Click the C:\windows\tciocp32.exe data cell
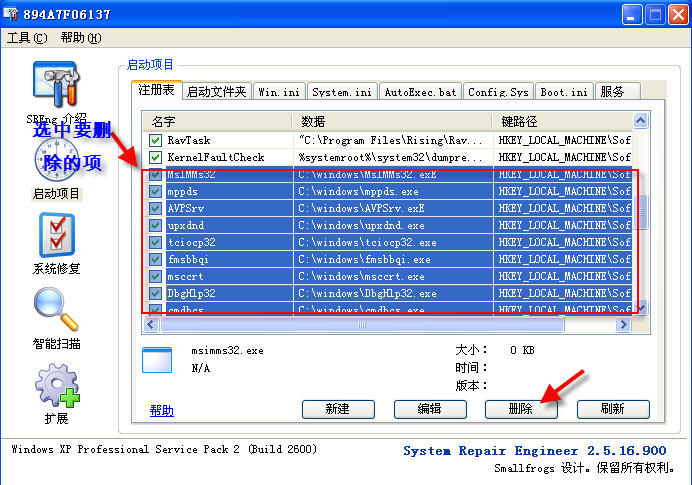The width and height of the screenshot is (692, 485). (393, 242)
